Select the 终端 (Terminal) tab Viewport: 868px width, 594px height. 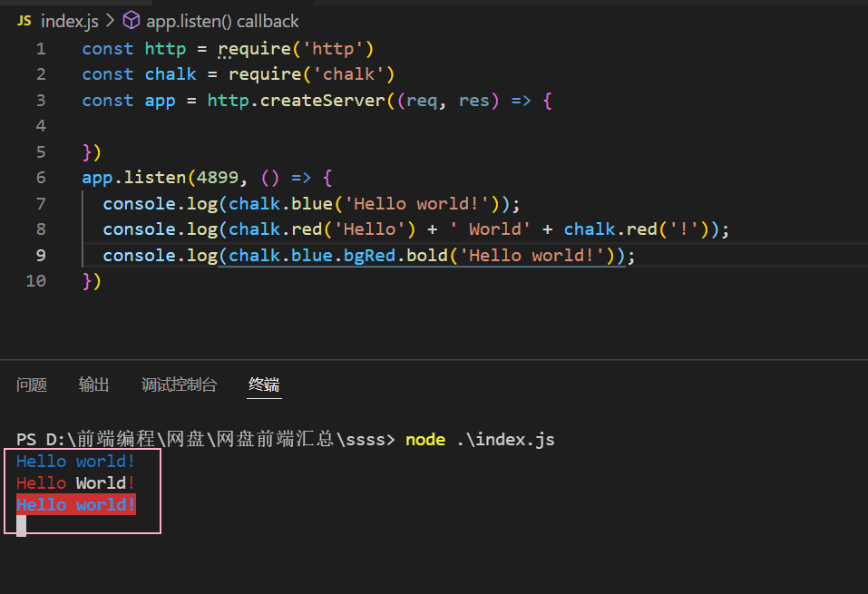(263, 385)
